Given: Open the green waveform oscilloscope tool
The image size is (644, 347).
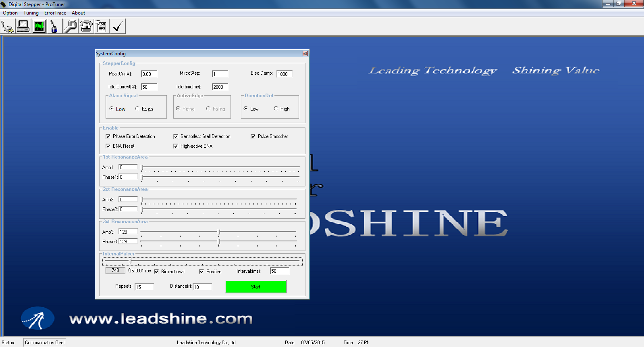Looking at the screenshot, I should pos(39,27).
